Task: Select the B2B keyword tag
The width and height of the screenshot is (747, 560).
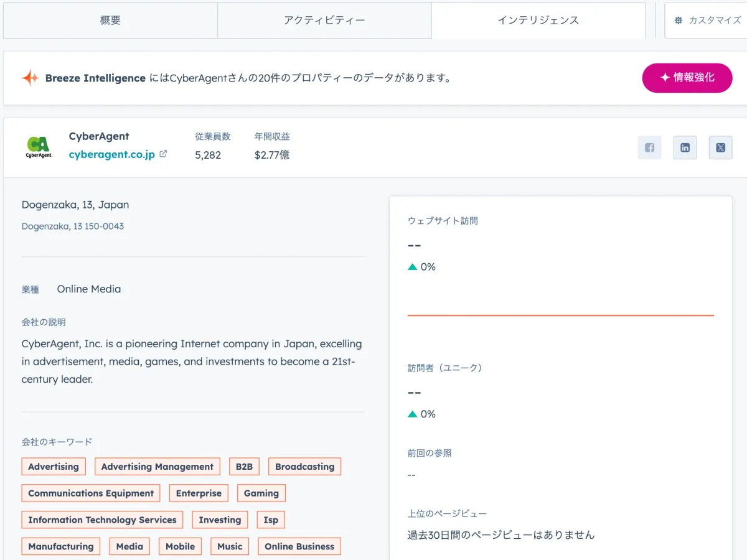Action: tap(244, 466)
